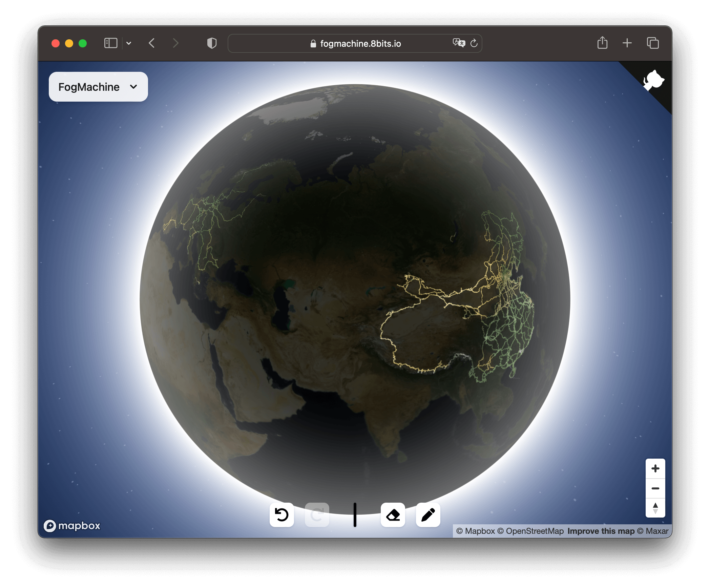The width and height of the screenshot is (710, 588).
Task: Open the FogMachine dropdown menu
Action: [98, 87]
